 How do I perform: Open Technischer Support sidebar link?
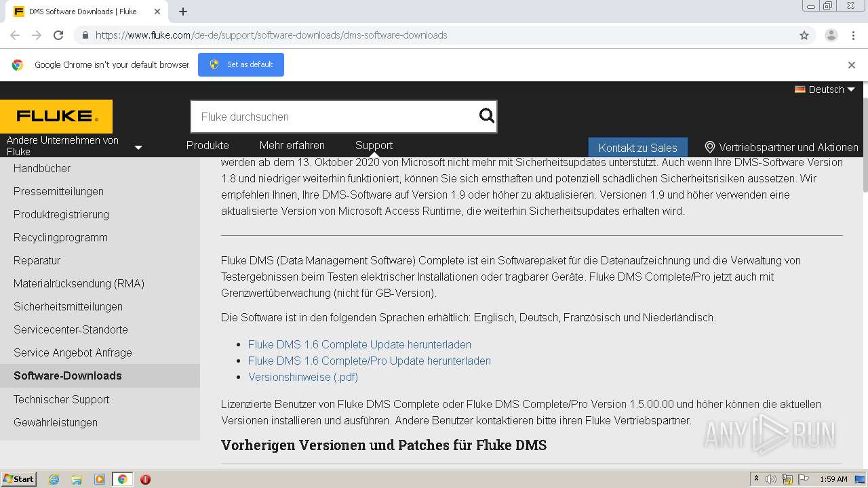pyautogui.click(x=61, y=399)
